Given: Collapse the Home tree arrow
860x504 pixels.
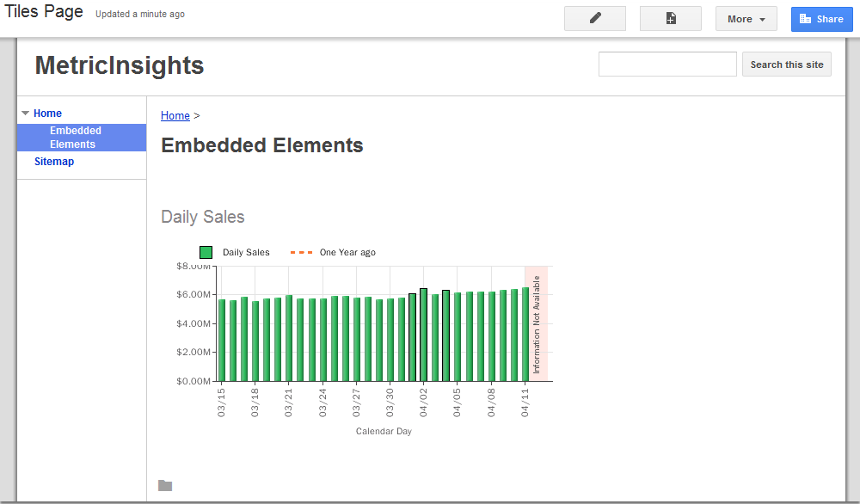Looking at the screenshot, I should click(x=26, y=114).
